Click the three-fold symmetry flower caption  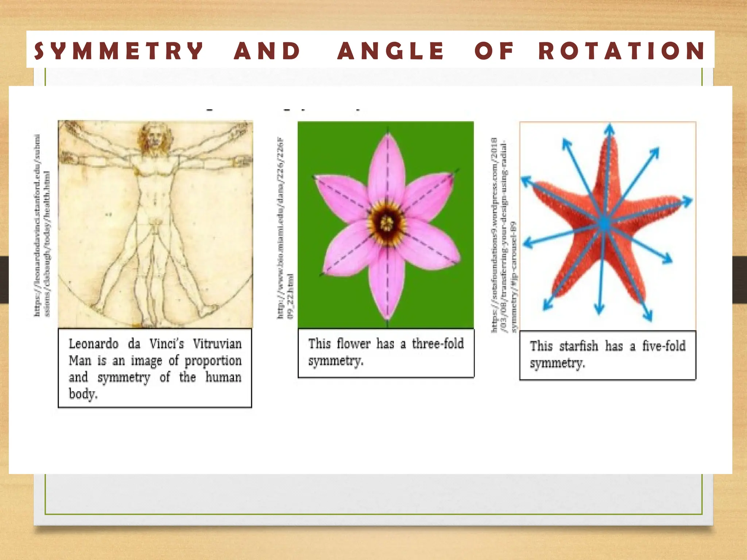(386, 353)
